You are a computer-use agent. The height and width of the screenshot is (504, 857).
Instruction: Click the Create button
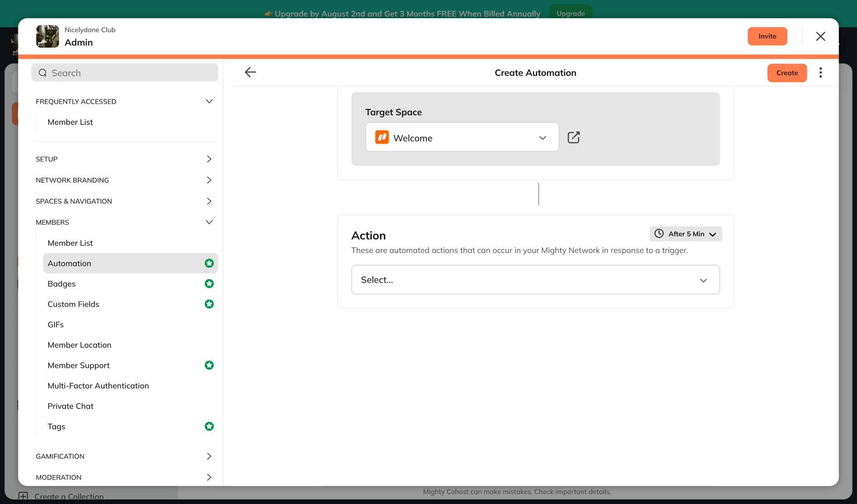tap(787, 72)
